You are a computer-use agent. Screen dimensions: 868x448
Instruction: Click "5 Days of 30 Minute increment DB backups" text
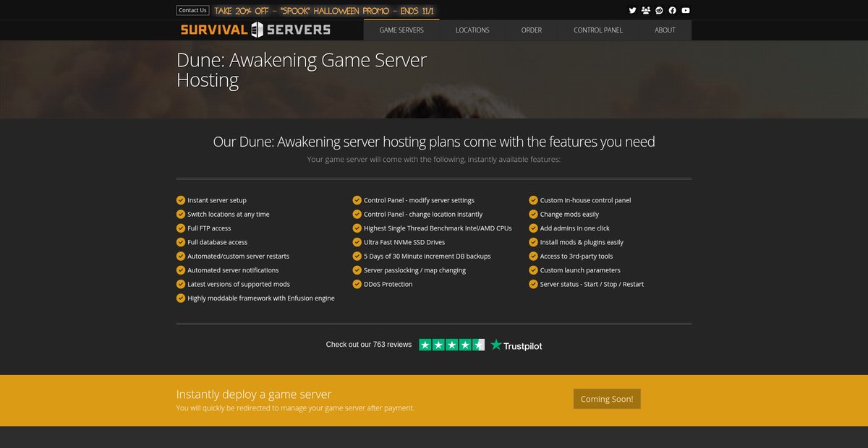coord(427,257)
